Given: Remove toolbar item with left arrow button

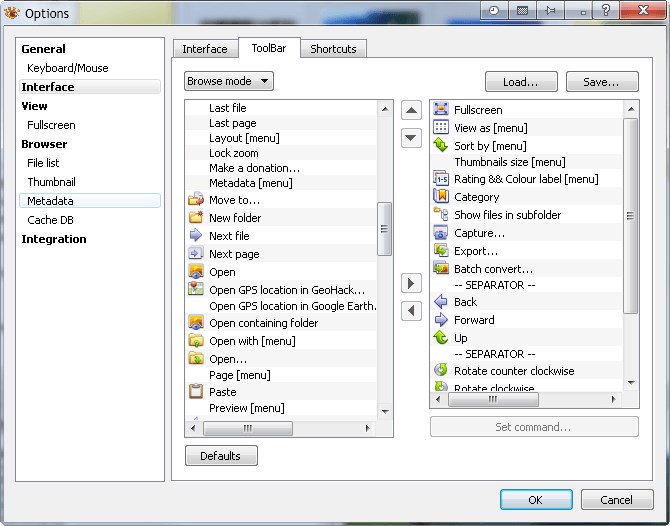Looking at the screenshot, I should click(411, 310).
